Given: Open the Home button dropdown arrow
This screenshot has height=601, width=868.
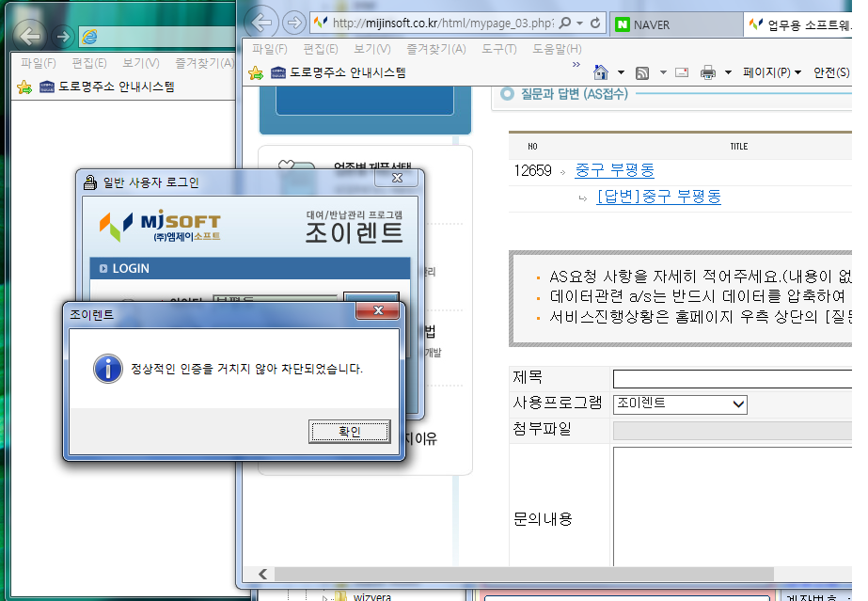Looking at the screenshot, I should (621, 72).
